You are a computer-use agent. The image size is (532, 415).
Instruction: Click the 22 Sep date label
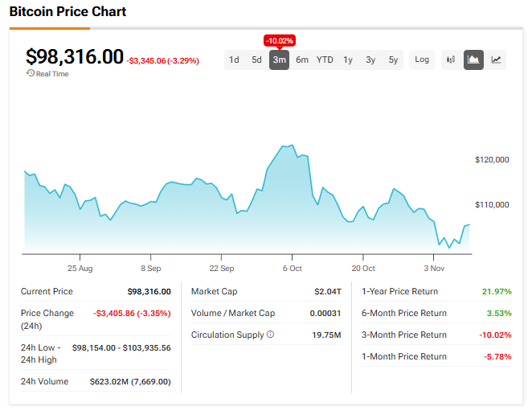click(x=222, y=269)
